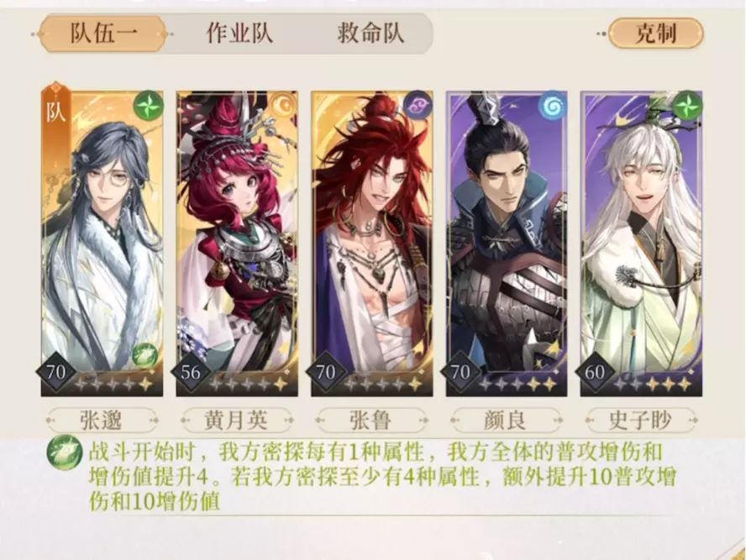Click green element icon on 张邈 card
The image size is (746, 560).
[x=149, y=106]
